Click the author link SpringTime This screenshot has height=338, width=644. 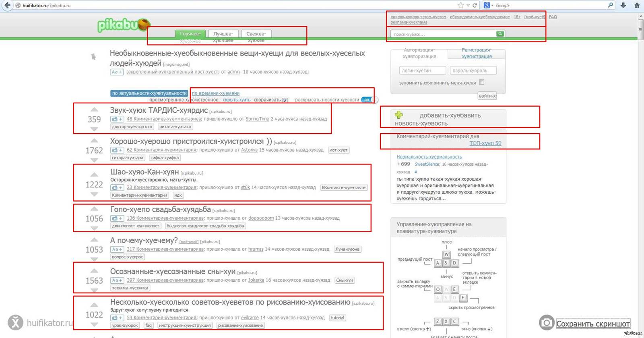point(257,119)
